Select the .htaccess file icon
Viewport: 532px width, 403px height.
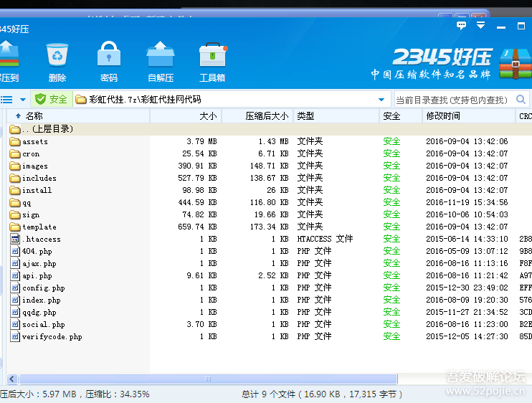coord(15,240)
